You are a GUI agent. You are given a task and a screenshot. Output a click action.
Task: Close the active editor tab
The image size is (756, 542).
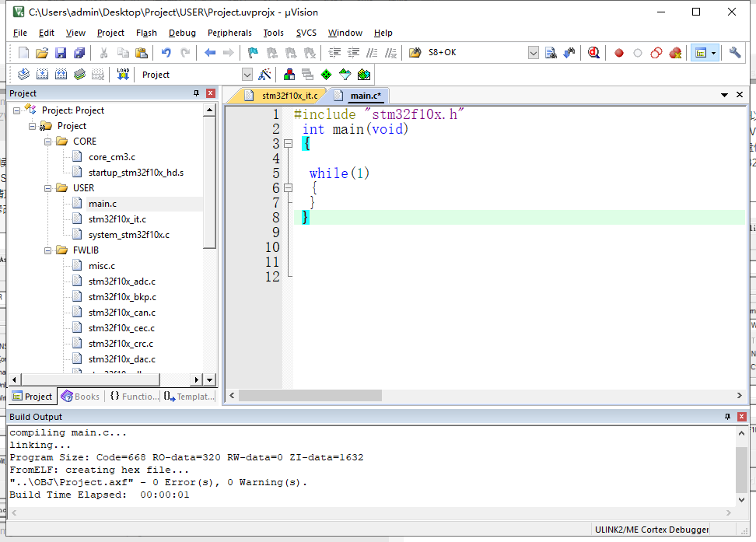point(740,95)
